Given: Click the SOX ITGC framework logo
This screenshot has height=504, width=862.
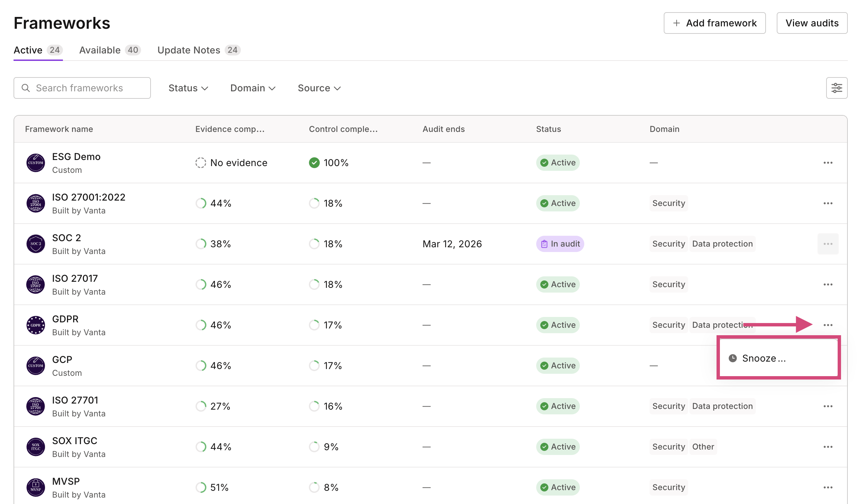Looking at the screenshot, I should pyautogui.click(x=36, y=447).
